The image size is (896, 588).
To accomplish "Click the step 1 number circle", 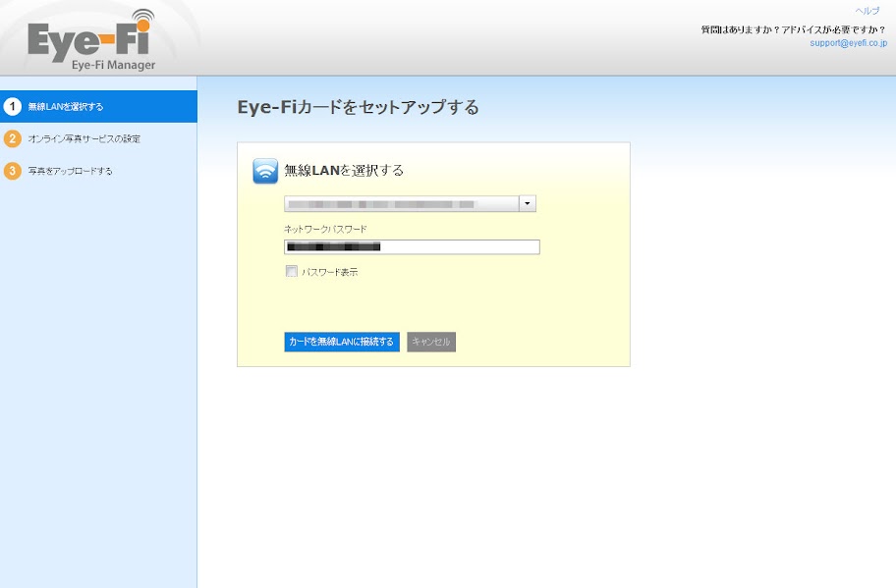I will click(x=13, y=107).
